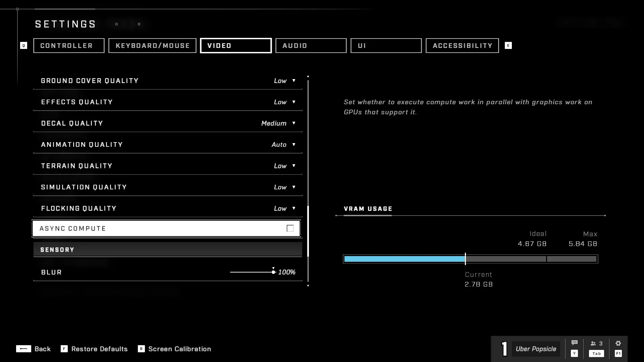The image size is (644, 362).
Task: Click the Ground Cover Quality label
Action: pyautogui.click(x=90, y=81)
